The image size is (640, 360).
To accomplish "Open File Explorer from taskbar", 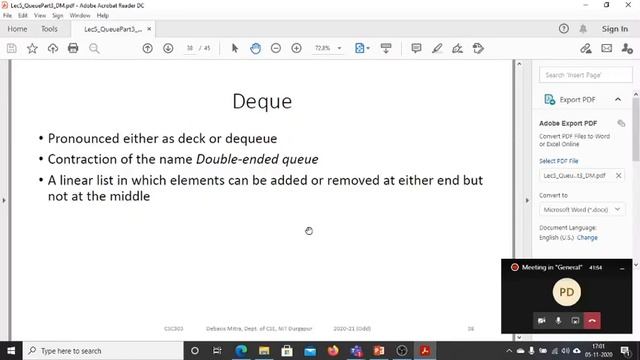I will [264, 351].
